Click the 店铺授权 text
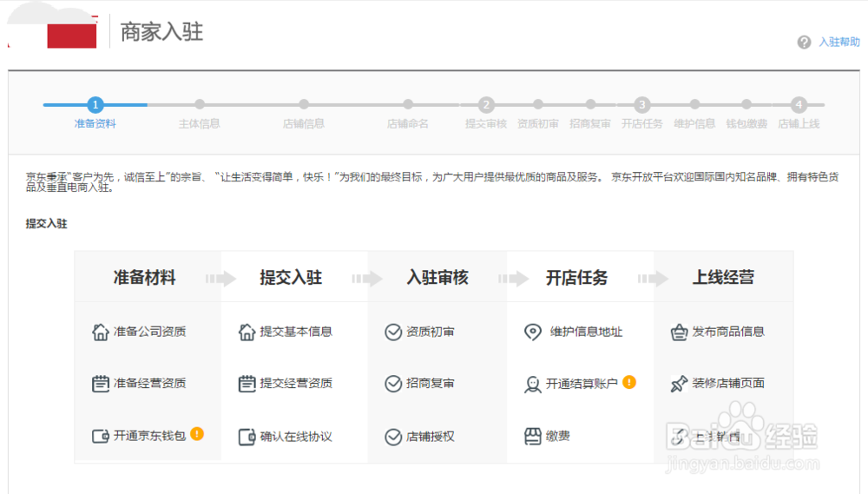The image size is (868, 494). coord(431,437)
